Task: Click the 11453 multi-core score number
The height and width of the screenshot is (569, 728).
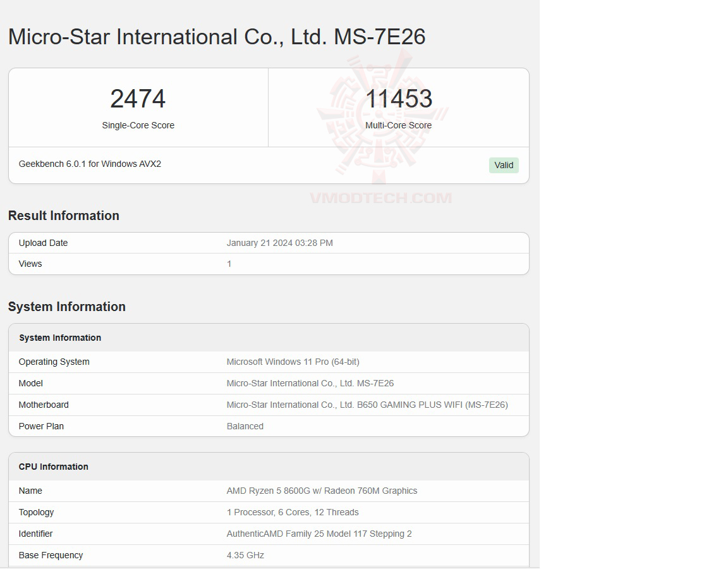Action: (399, 99)
